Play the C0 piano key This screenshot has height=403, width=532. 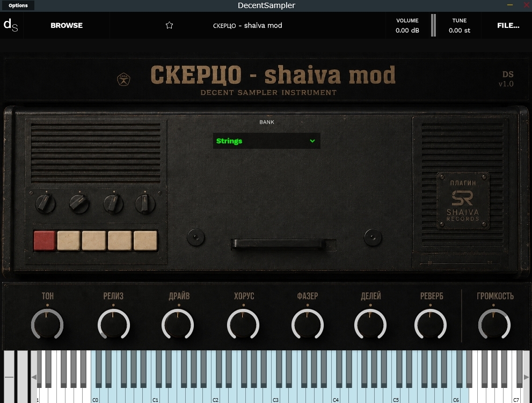[94, 396]
